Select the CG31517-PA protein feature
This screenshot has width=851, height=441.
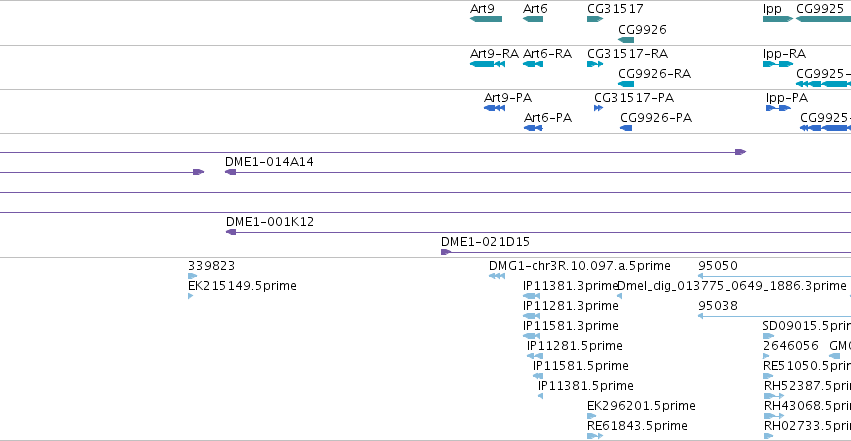(x=599, y=108)
